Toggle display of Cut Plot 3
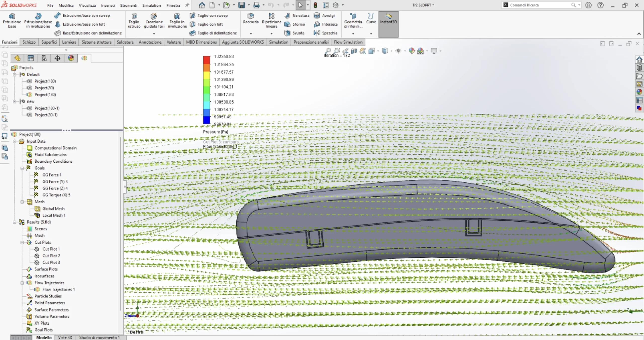The width and height of the screenshot is (644, 340). (51, 262)
